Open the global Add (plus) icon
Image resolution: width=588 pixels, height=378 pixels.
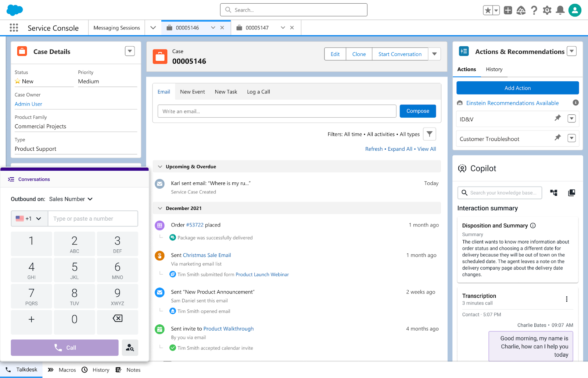pyautogui.click(x=508, y=10)
